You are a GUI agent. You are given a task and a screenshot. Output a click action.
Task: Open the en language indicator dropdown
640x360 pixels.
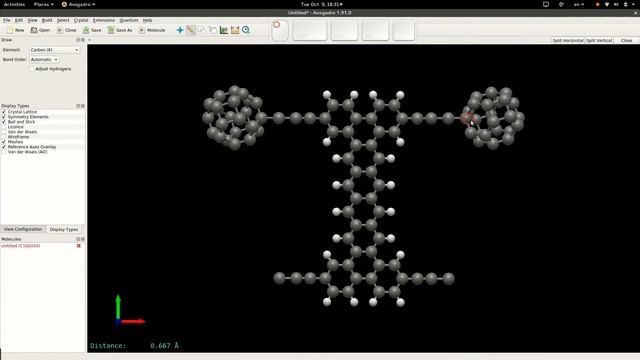click(579, 4)
